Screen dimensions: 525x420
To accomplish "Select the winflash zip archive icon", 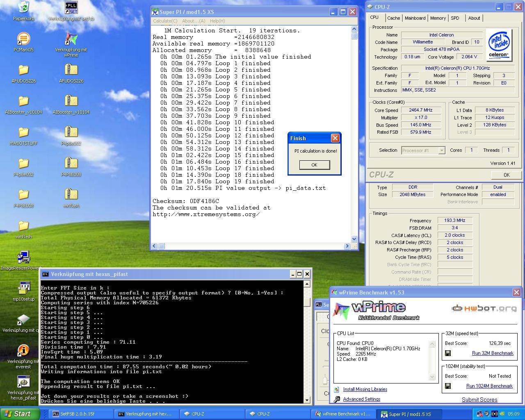I will tap(71, 194).
